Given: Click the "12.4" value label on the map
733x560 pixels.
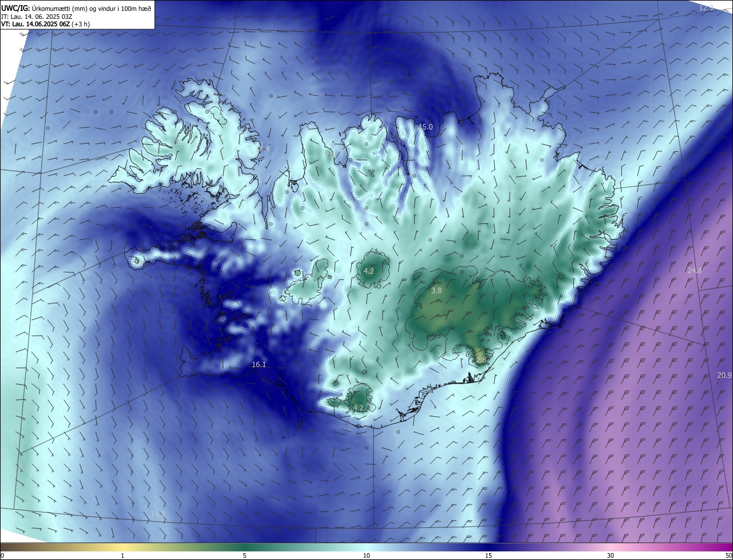Looking at the screenshot, I should tap(262, 149).
